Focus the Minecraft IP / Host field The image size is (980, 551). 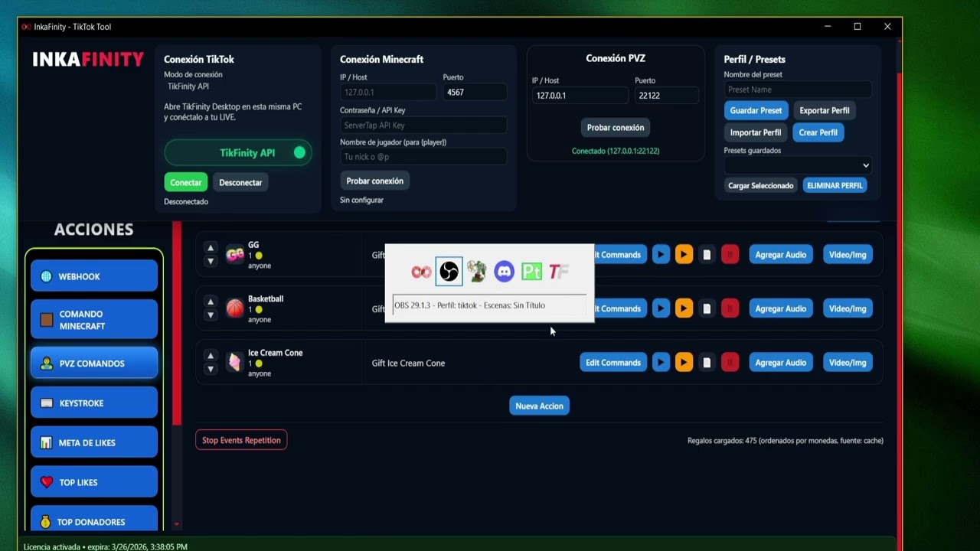tap(388, 92)
